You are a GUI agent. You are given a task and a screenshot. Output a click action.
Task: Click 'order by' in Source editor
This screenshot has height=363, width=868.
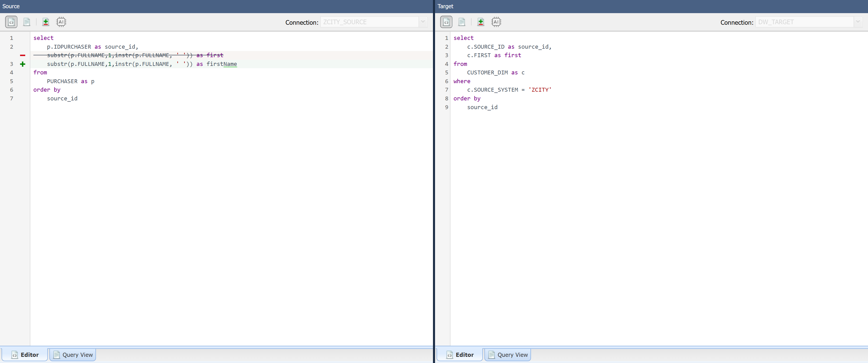pyautogui.click(x=47, y=90)
